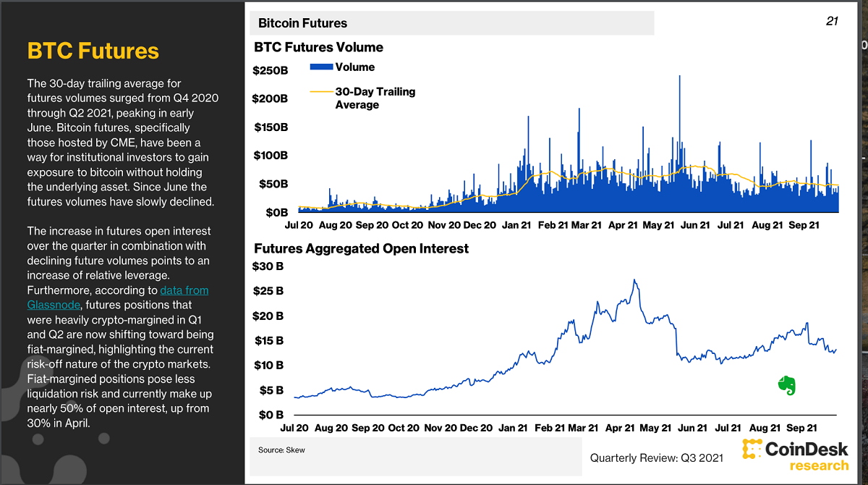Click the page number 21

[832, 21]
